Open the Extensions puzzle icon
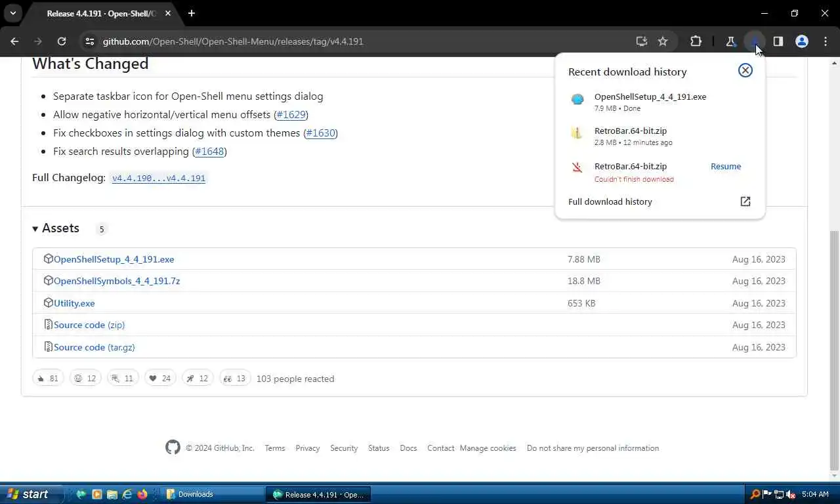 [x=696, y=41]
